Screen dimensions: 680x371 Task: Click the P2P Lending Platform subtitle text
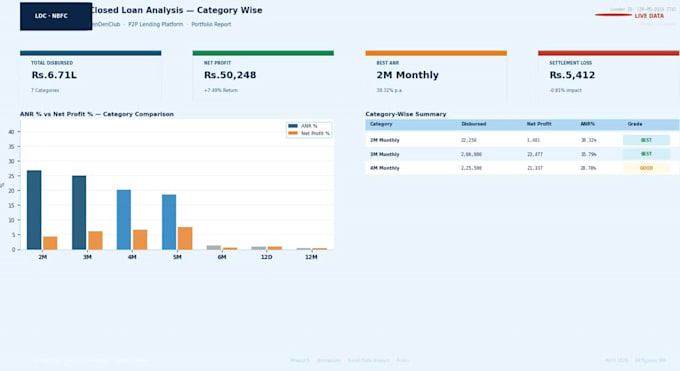tap(155, 24)
